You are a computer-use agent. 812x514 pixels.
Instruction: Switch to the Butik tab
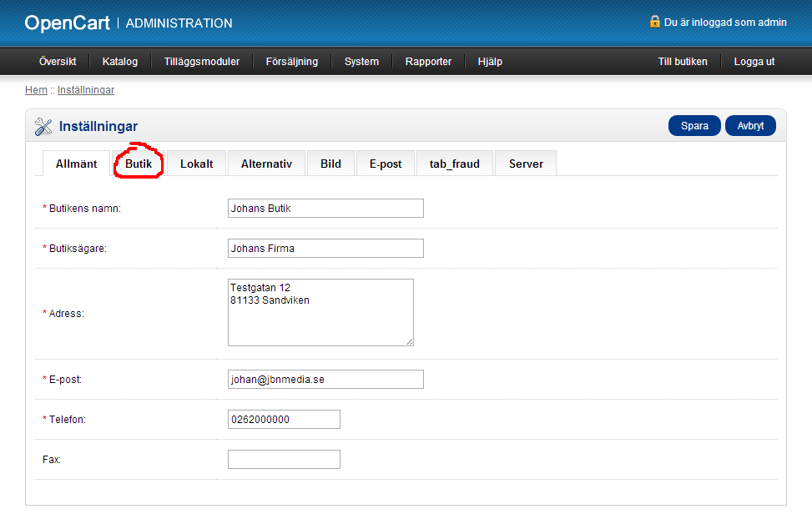tap(139, 164)
